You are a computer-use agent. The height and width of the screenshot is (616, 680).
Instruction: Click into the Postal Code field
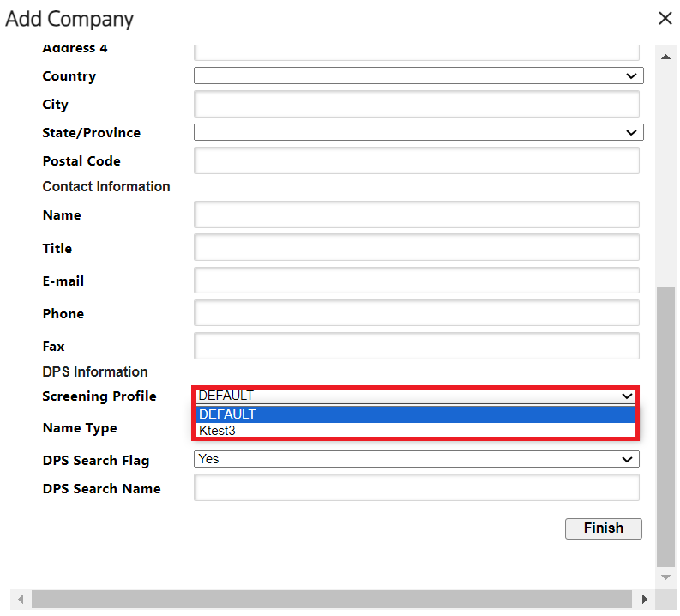tap(416, 161)
